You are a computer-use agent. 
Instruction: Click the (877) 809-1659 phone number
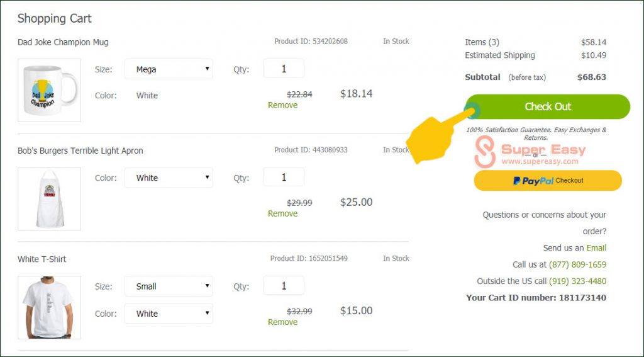tap(577, 264)
